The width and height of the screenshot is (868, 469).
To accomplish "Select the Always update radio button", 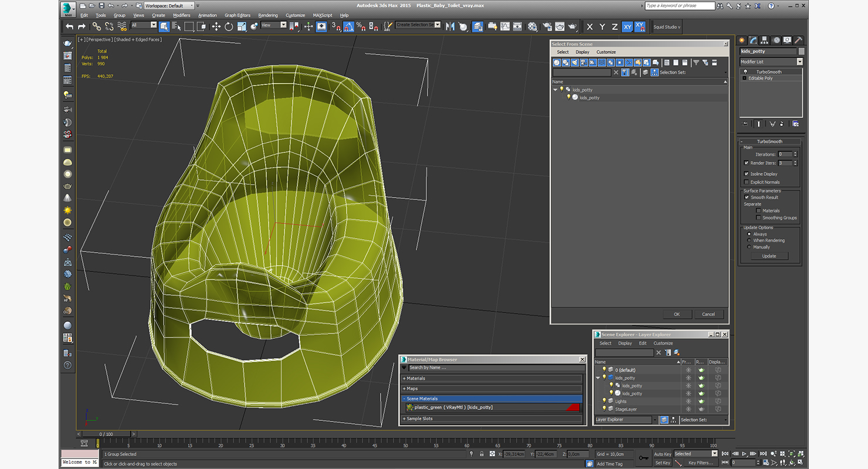I will point(749,234).
